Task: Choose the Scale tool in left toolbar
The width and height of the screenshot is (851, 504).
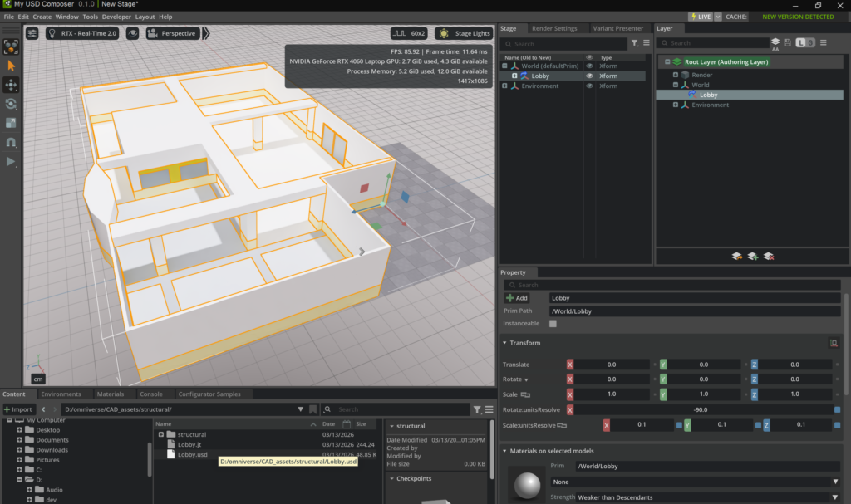Action: click(11, 123)
